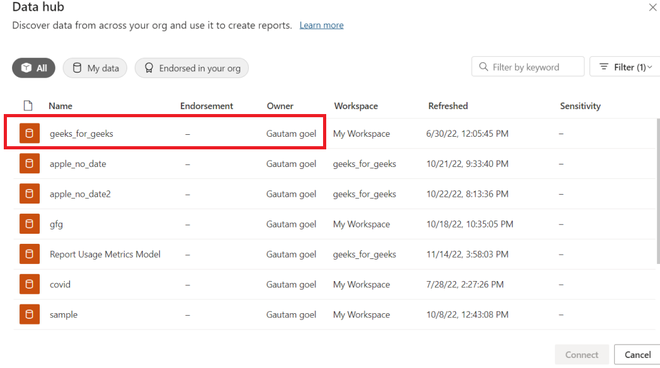
Task: Click refreshed time 11/14/22, 3:58:03 PM
Action: pyautogui.click(x=467, y=254)
